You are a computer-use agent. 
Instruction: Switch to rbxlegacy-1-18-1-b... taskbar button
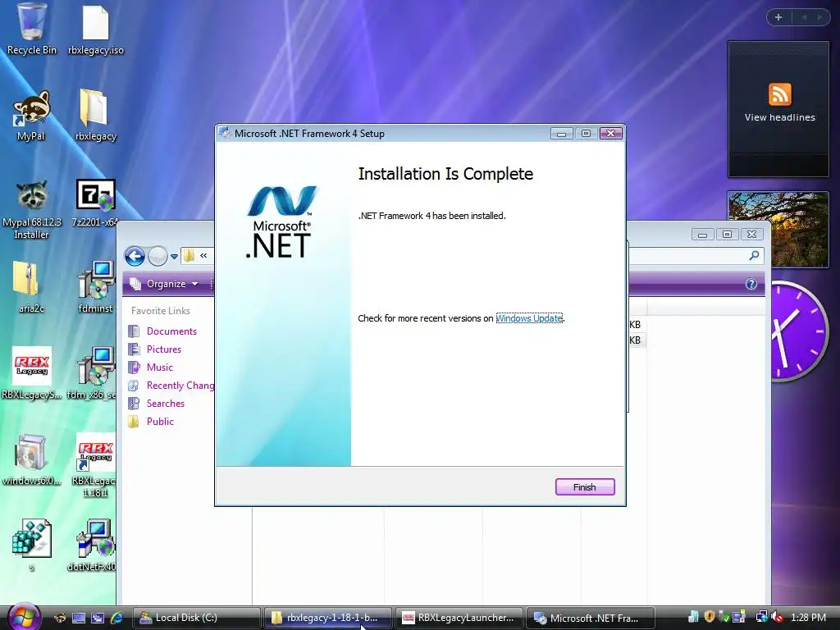pyautogui.click(x=328, y=618)
